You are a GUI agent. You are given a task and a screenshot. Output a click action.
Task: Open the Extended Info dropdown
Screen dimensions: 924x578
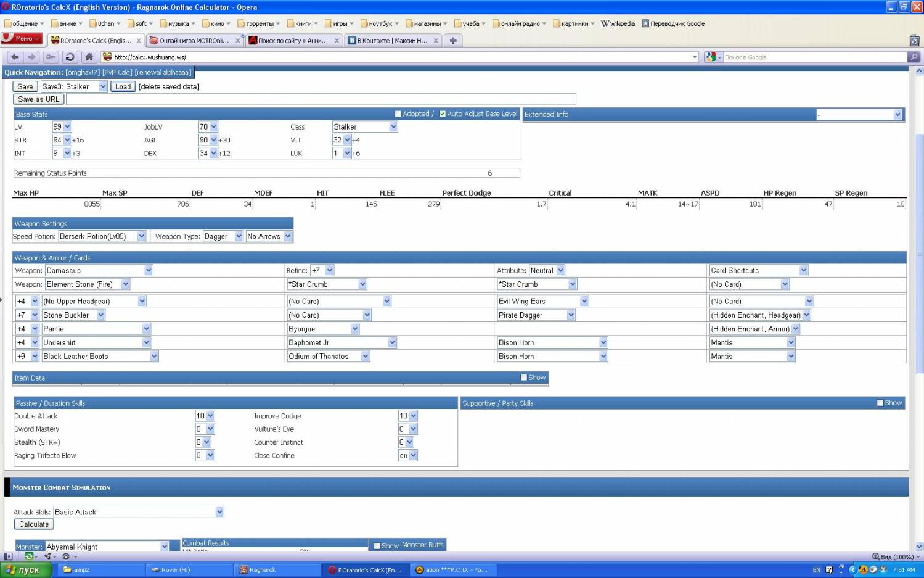pyautogui.click(x=859, y=114)
